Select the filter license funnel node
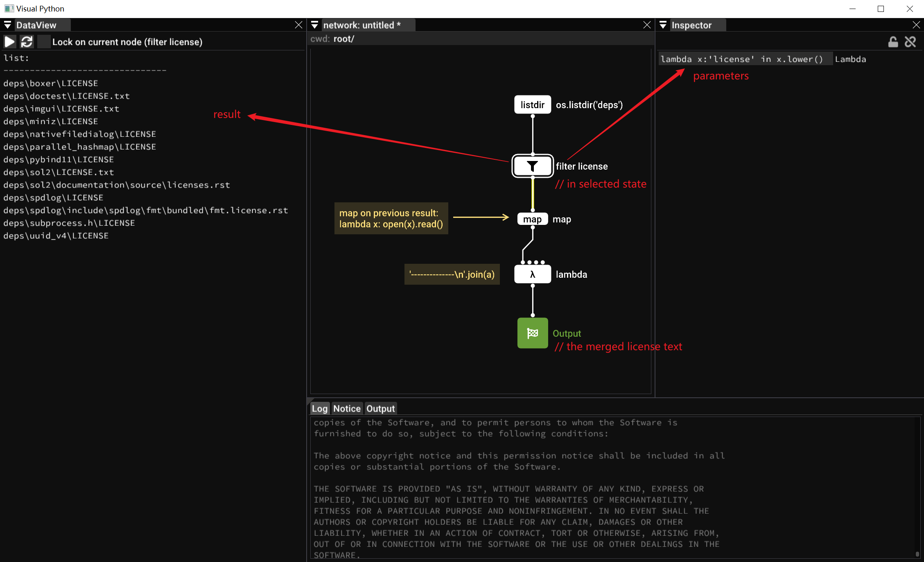924x562 pixels. 532,166
